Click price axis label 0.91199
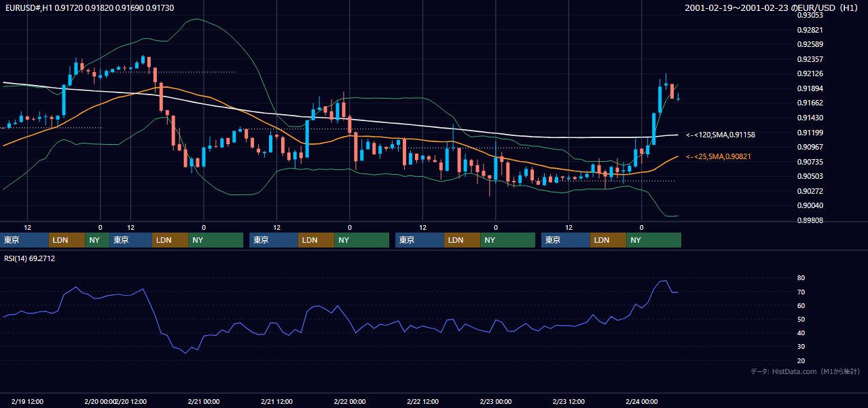This screenshot has height=408, width=868. [810, 133]
